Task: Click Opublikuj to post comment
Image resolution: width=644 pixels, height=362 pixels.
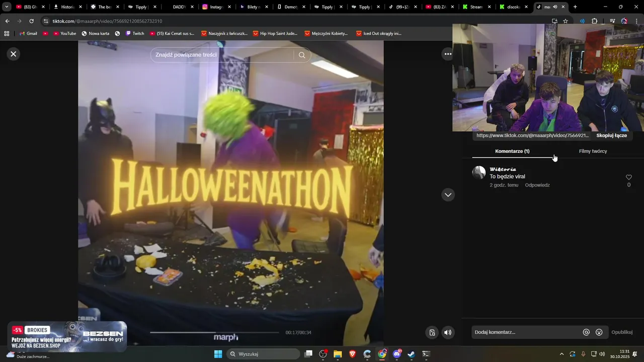Action: coord(622,332)
